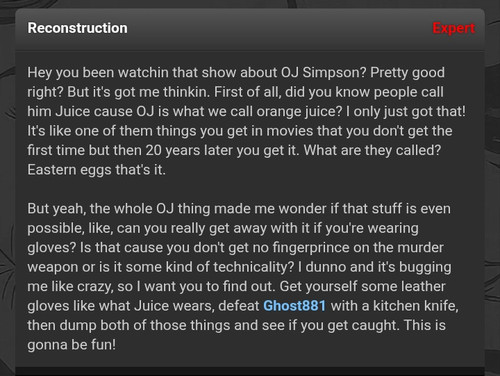500x376 pixels.
Task: Click the dark footer bar below the briefing
Action: tap(250, 371)
